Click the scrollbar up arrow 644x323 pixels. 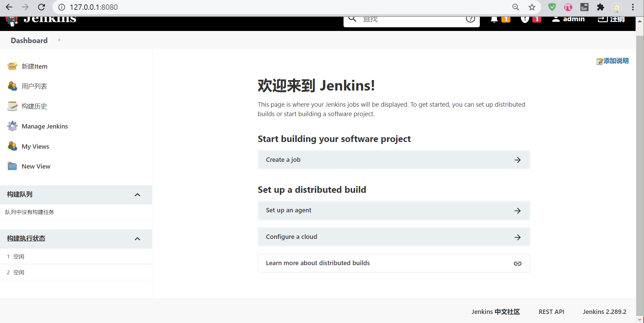(640, 21)
